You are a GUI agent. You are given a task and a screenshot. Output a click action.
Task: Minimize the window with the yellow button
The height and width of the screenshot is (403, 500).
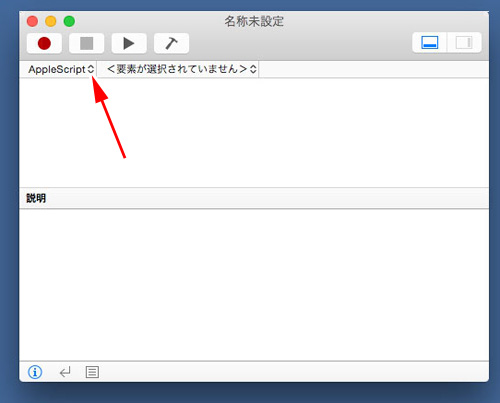tap(51, 21)
